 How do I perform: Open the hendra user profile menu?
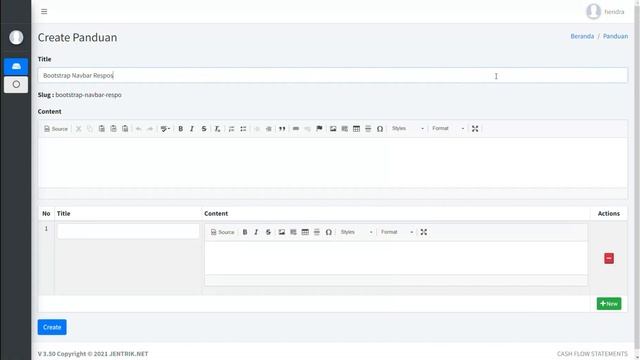point(605,11)
